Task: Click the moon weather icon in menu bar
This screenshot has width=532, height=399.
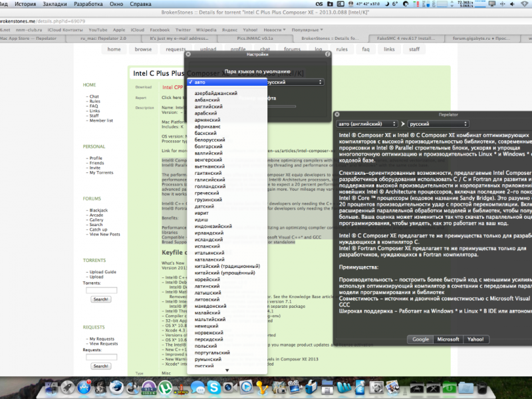Action: (387, 4)
